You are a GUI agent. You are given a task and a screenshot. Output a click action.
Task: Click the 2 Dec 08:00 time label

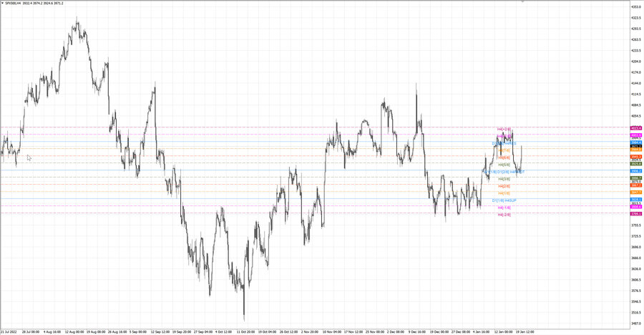396,331
